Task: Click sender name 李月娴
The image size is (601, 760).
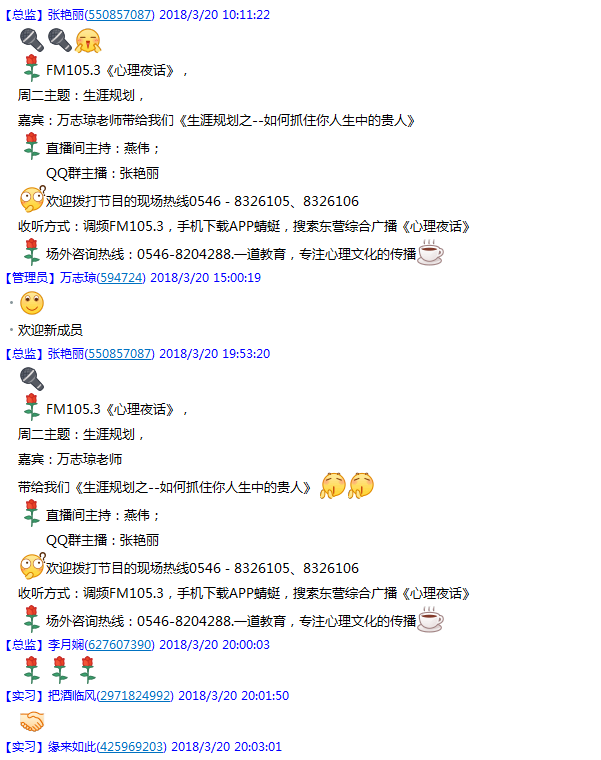Action: click(66, 645)
